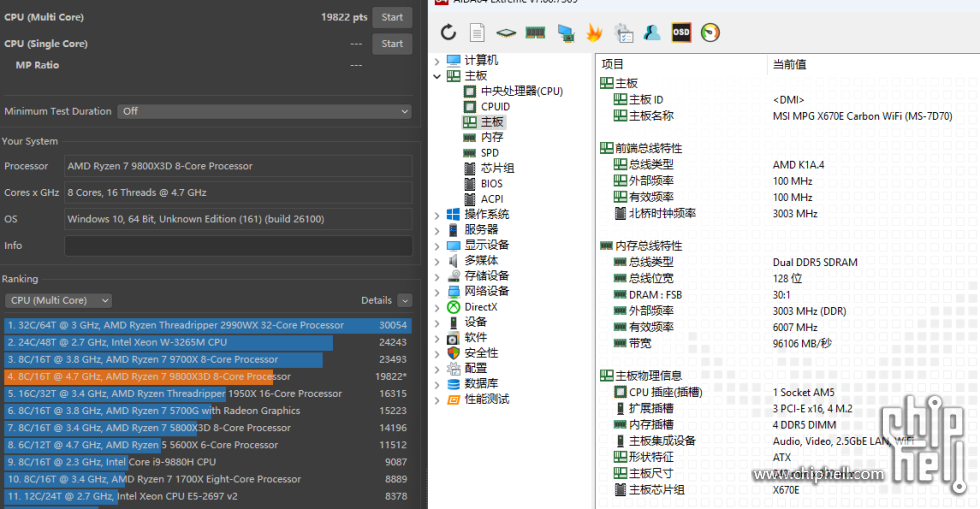The image size is (980, 509).
Task: Click the user profile toolbar icon
Action: pos(652,33)
